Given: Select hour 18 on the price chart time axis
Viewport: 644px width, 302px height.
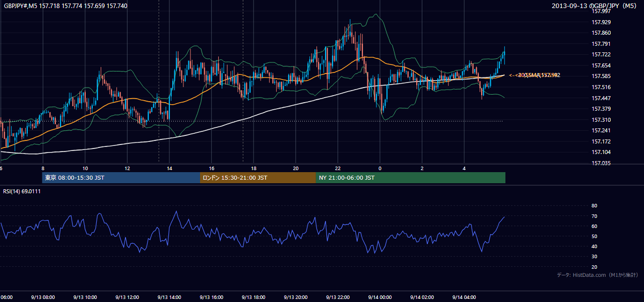Looking at the screenshot, I should (x=253, y=169).
